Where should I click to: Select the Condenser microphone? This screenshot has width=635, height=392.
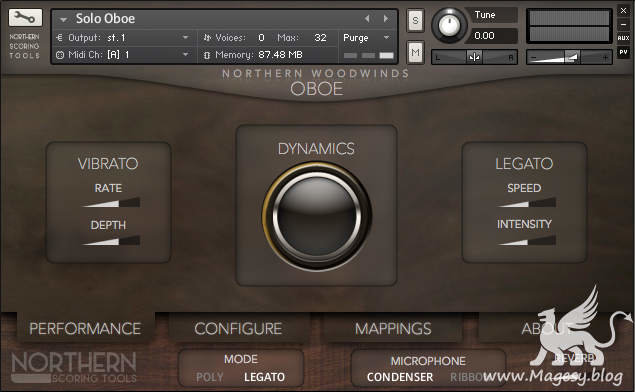point(400,377)
